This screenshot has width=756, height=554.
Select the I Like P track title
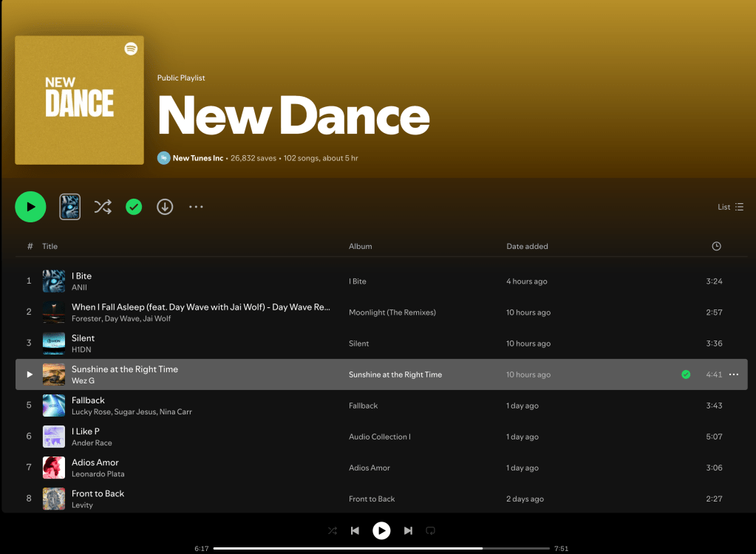(85, 431)
